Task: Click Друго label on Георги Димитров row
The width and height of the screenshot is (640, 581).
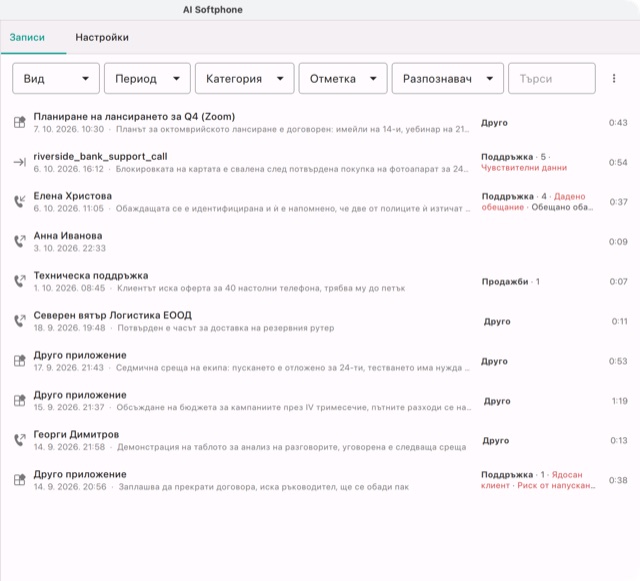Action: (496, 441)
